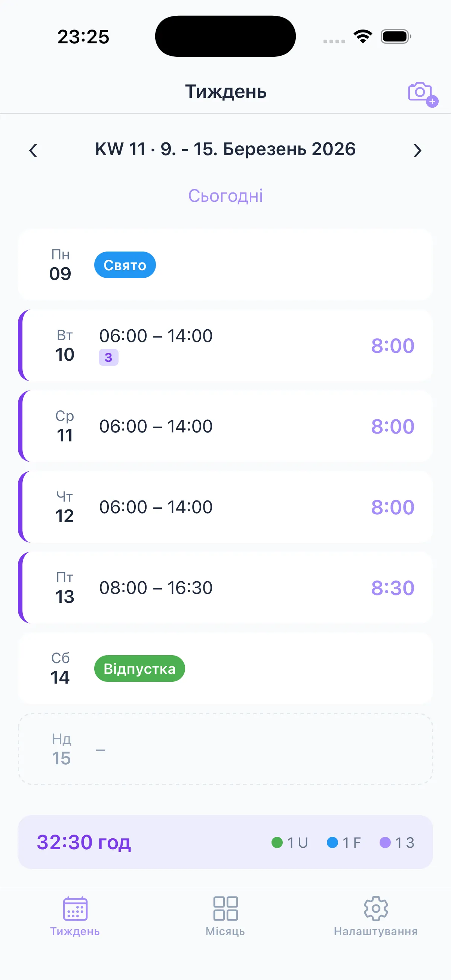The width and height of the screenshot is (451, 980).
Task: Tap the camera add icon
Action: tap(422, 93)
